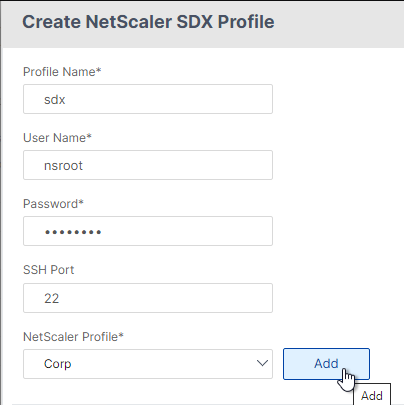Focus the Password input field

[148, 231]
